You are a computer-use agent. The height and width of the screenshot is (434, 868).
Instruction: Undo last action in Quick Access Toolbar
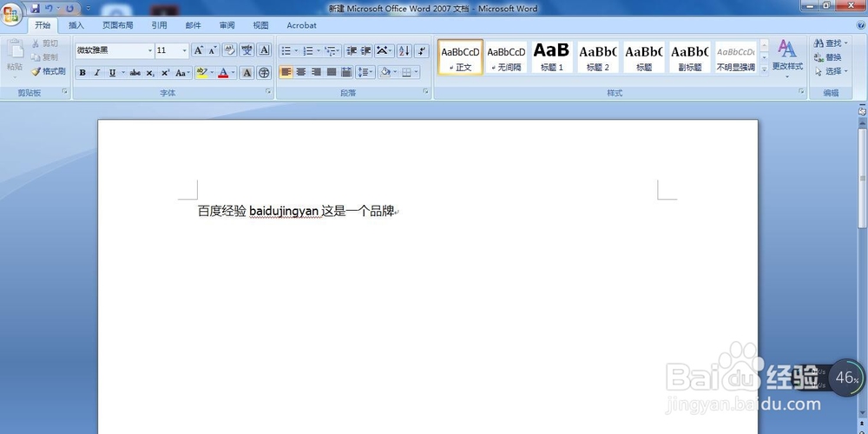(x=49, y=9)
